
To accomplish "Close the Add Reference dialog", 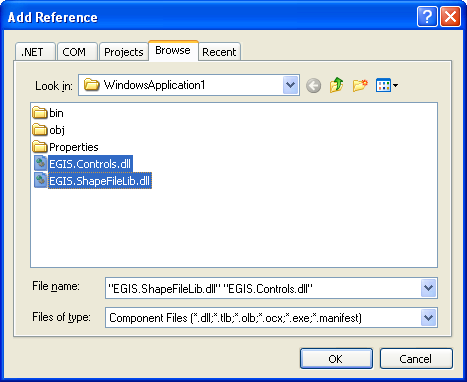I will click(451, 16).
